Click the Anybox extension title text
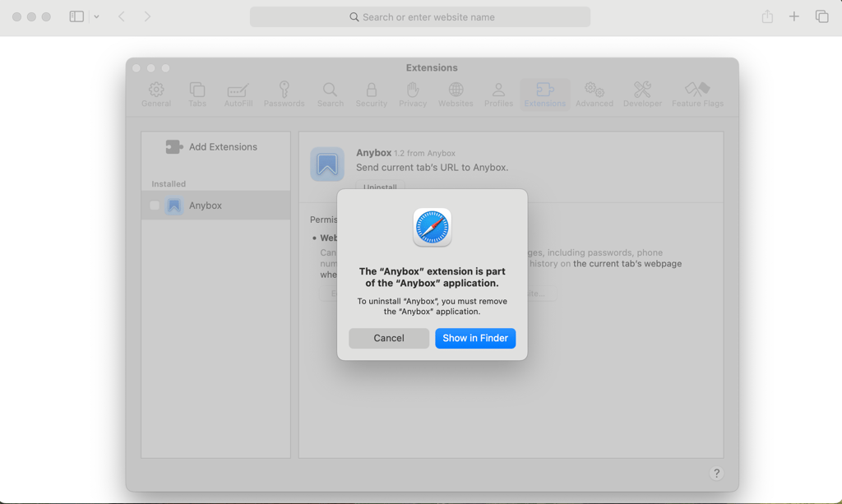This screenshot has height=504, width=842. (x=374, y=153)
